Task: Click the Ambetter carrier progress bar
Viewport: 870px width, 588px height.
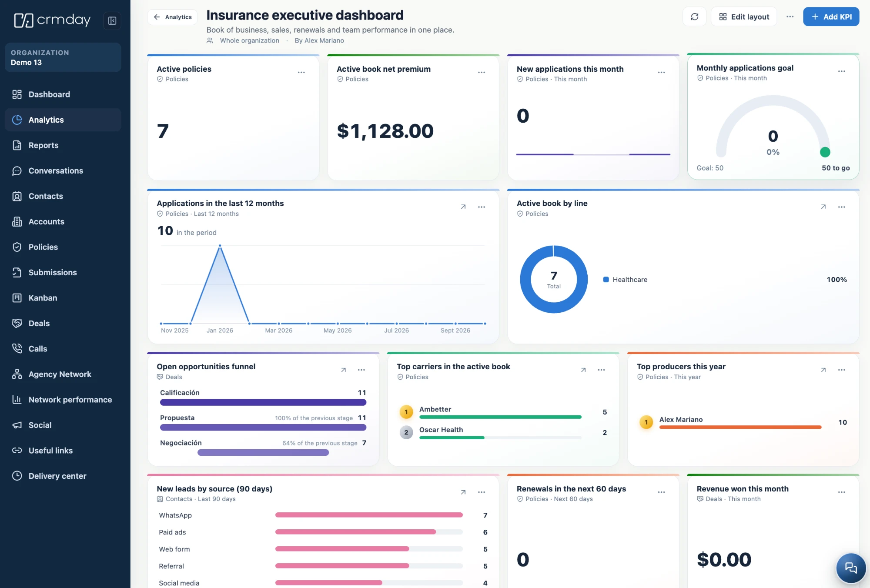Action: coord(500,417)
